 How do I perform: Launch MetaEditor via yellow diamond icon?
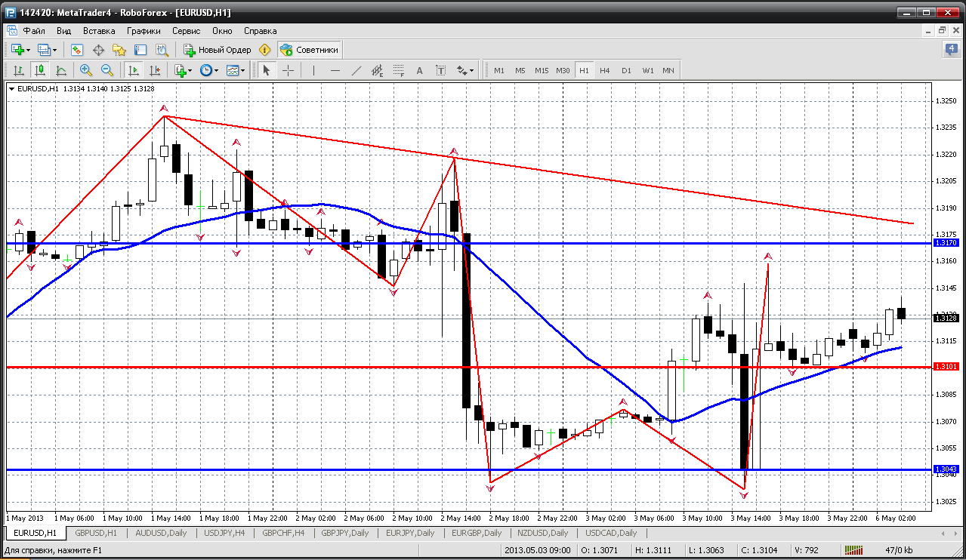264,50
